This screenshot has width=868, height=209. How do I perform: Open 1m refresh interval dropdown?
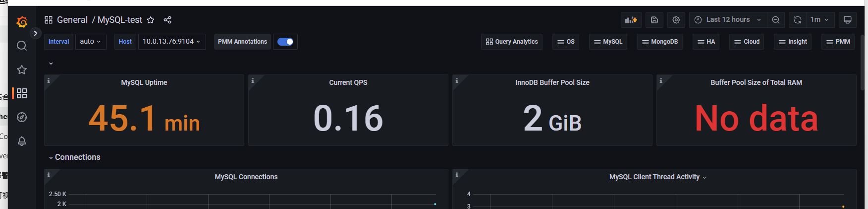(x=820, y=20)
